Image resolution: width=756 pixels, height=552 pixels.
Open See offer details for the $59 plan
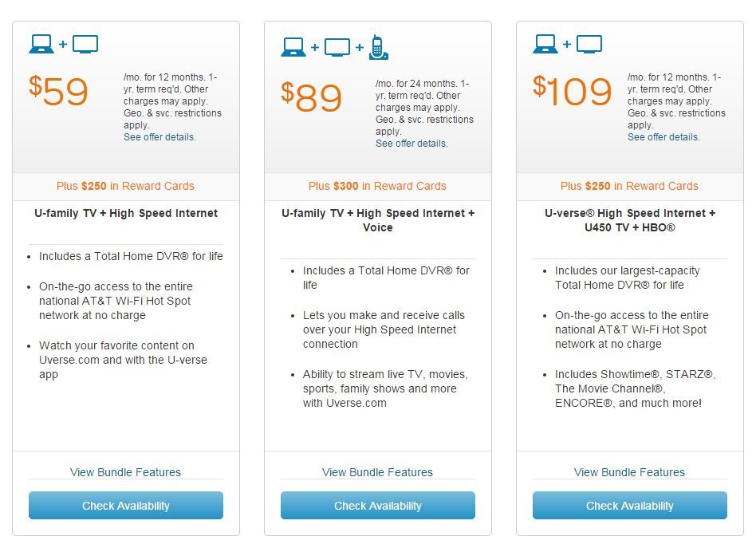[159, 137]
